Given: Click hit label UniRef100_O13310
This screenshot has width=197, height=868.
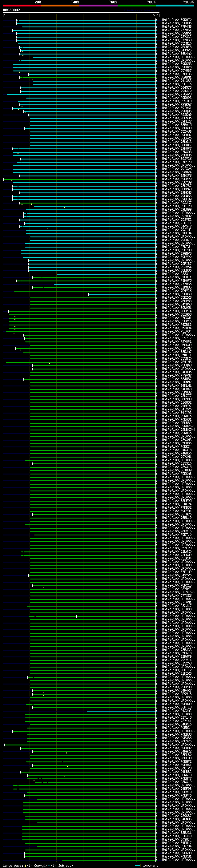Looking at the screenshot, I should pyautogui.click(x=176, y=464).
